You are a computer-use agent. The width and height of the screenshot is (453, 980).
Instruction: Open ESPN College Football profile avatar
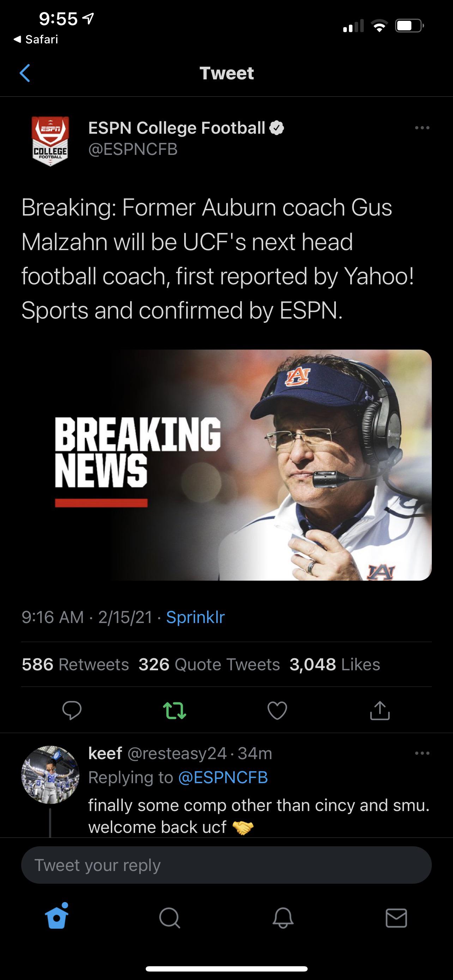[50, 141]
